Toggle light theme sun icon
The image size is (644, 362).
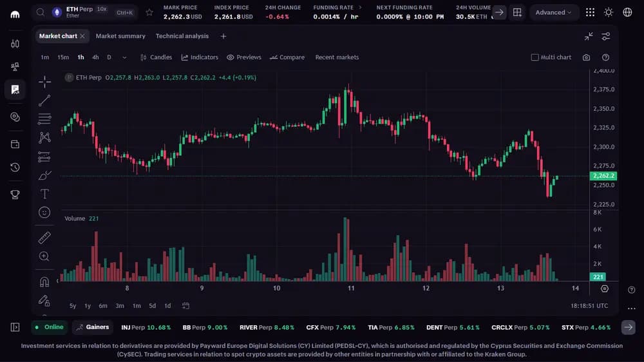point(609,12)
